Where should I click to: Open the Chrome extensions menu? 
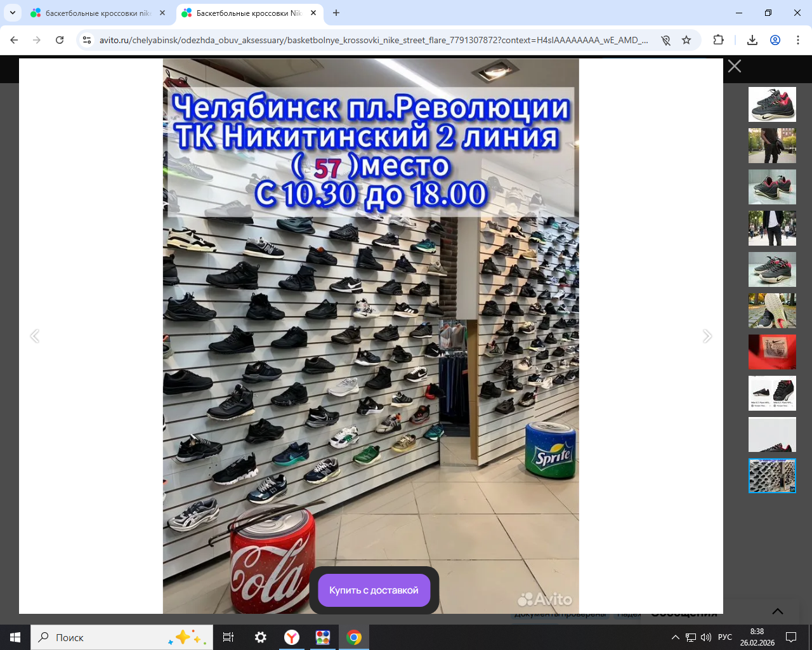718,40
